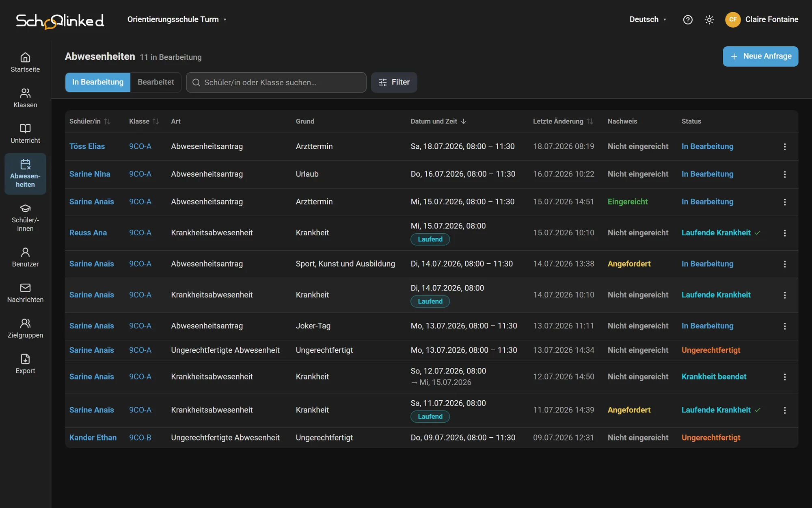The height and width of the screenshot is (508, 812).
Task: Toggle light/dark theme sun icon
Action: (x=709, y=20)
